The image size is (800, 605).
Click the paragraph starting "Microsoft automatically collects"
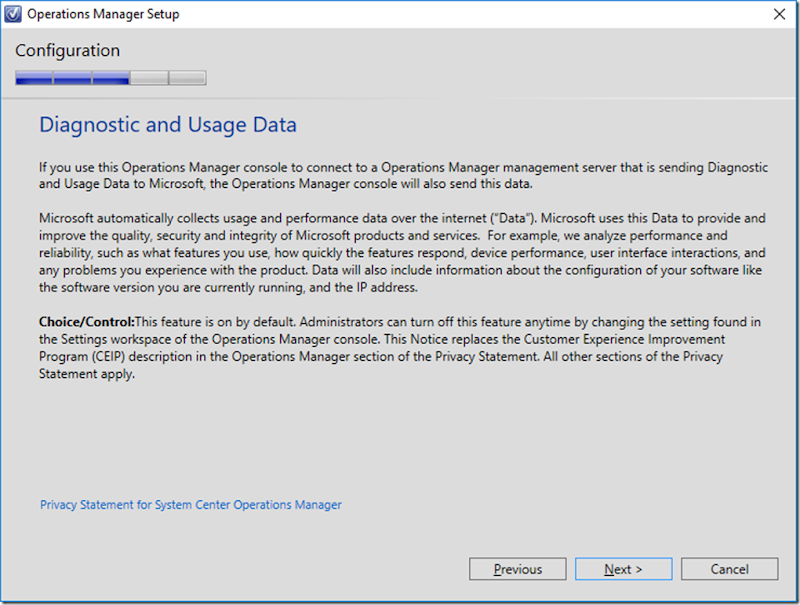coord(400,252)
